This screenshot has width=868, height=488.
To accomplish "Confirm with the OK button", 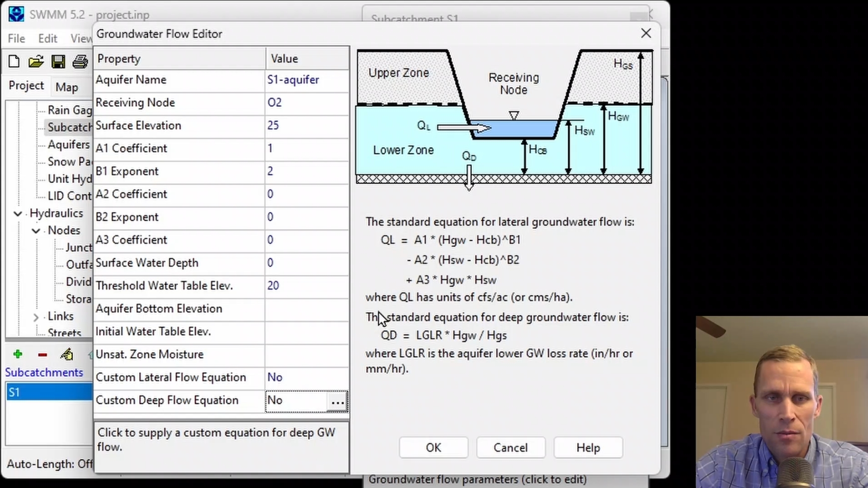I will pyautogui.click(x=434, y=448).
